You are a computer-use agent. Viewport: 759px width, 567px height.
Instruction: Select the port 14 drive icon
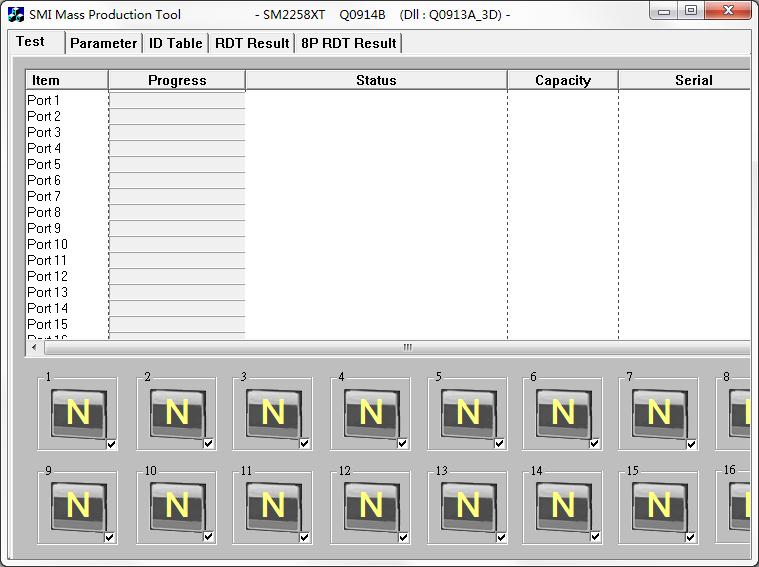(x=562, y=505)
